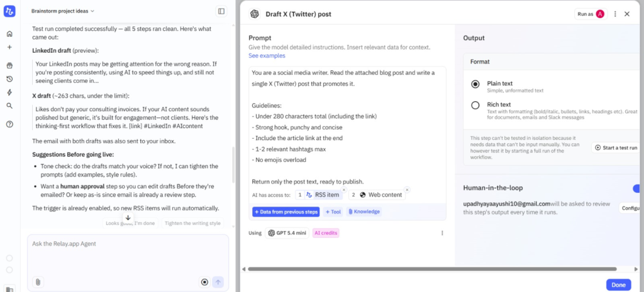Open the Run as account selector
This screenshot has height=292, width=644.
coord(591,14)
